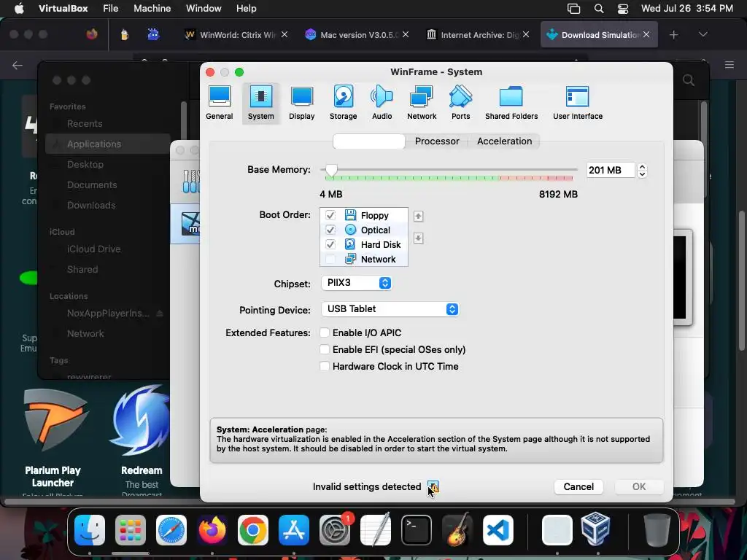
Task: Click the OK button
Action: [639, 486]
